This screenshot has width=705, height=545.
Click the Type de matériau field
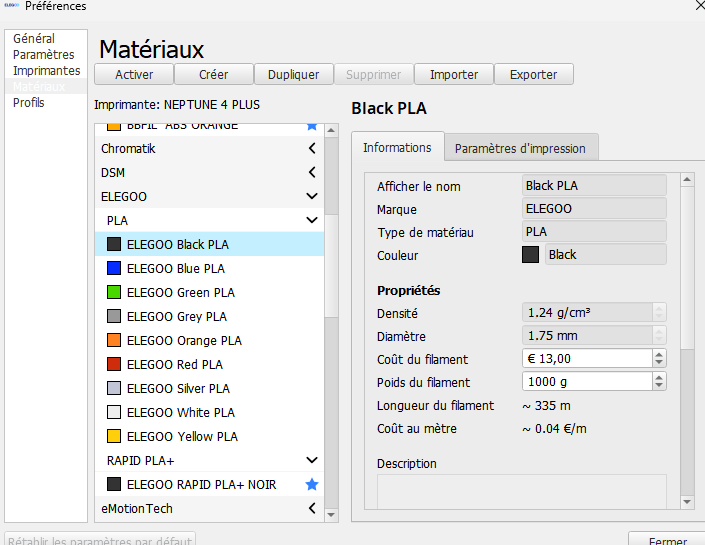[594, 232]
